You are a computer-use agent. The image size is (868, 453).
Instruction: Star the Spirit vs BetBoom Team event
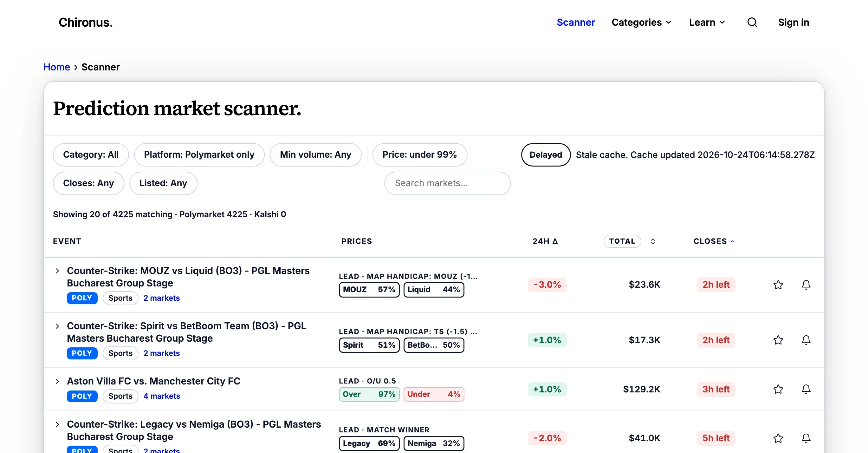pos(778,340)
